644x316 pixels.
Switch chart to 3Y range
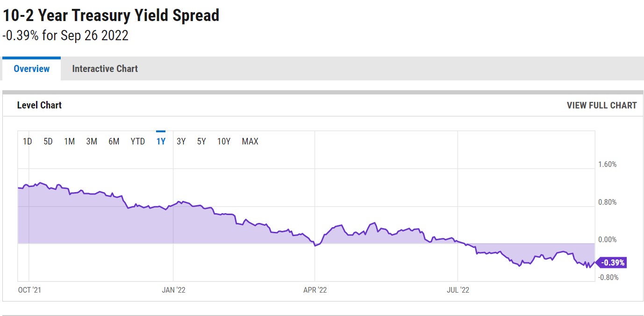point(181,141)
